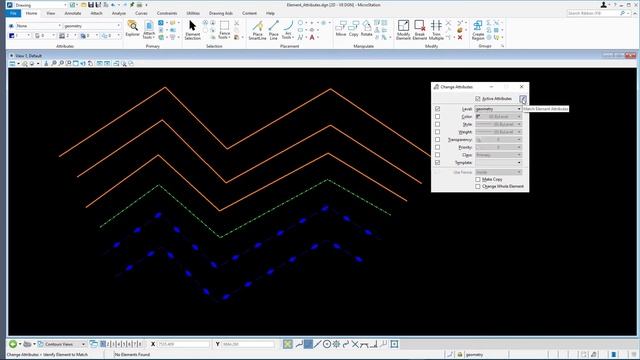Image resolution: width=640 pixels, height=360 pixels.
Task: Select the Intersection snap icon
Action: coord(355,344)
